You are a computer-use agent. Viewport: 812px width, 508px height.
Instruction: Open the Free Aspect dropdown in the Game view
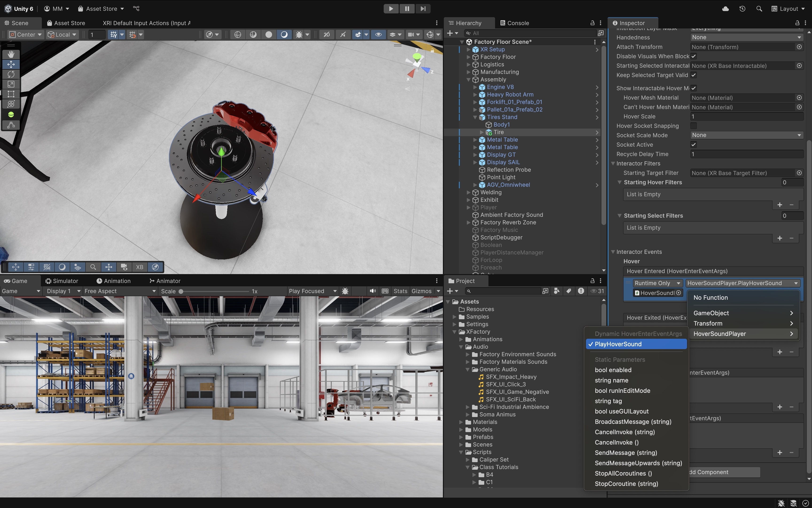(x=120, y=291)
